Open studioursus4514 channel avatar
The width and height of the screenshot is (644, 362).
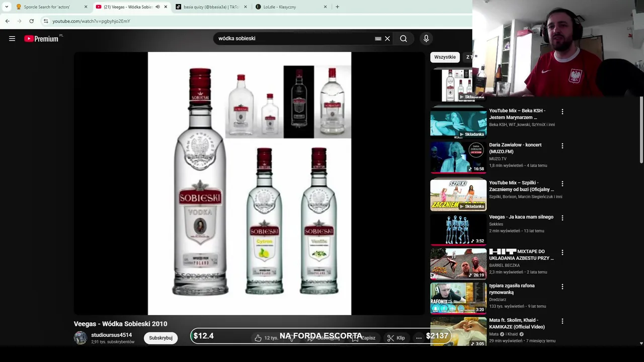point(80,338)
